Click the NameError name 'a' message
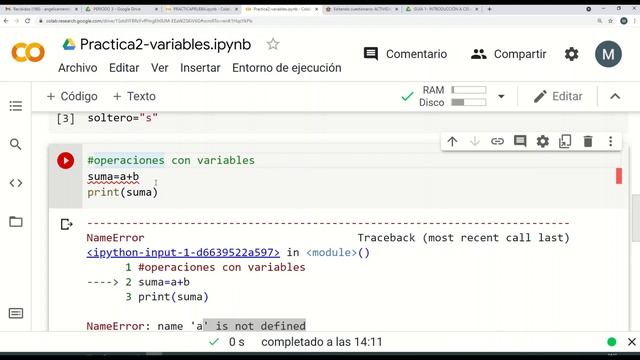 click(x=196, y=326)
